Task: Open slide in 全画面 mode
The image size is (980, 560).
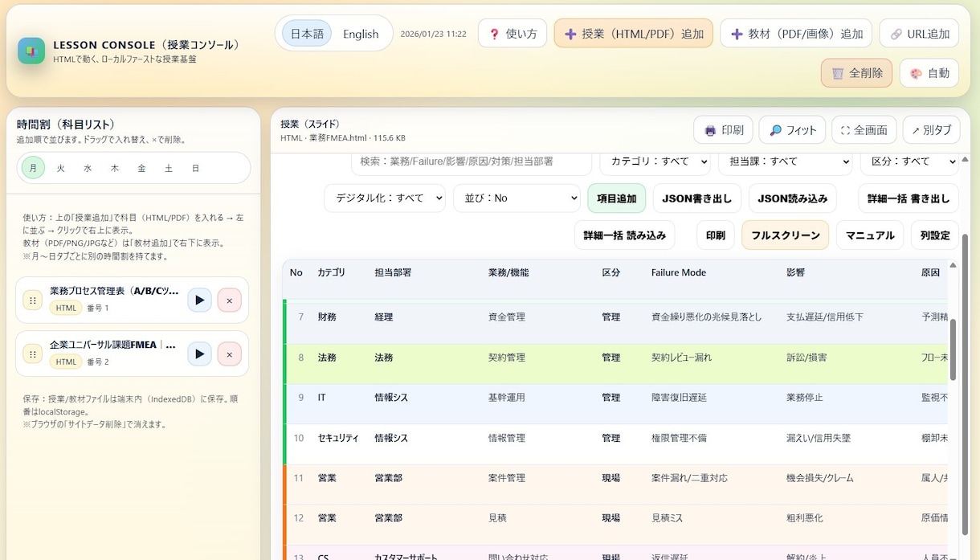Action: coord(864,130)
